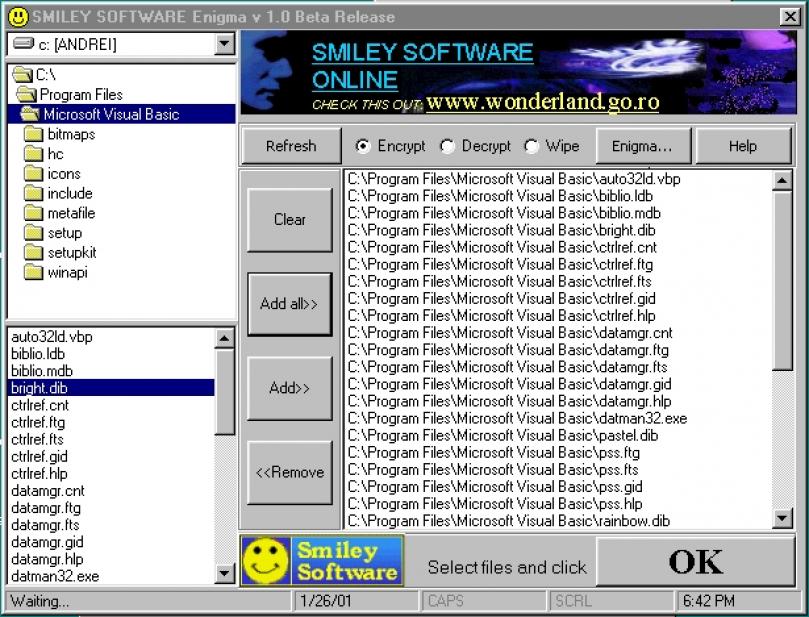This screenshot has width=809, height=617.
Task: Select biblio.mdb in the left file list
Action: pos(111,371)
